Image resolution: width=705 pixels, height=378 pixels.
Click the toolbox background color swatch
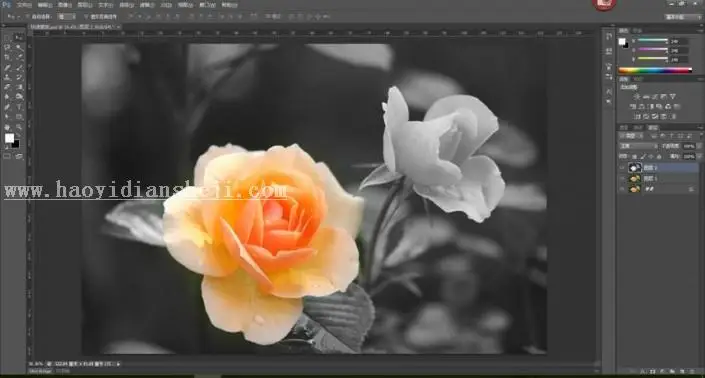(17, 145)
